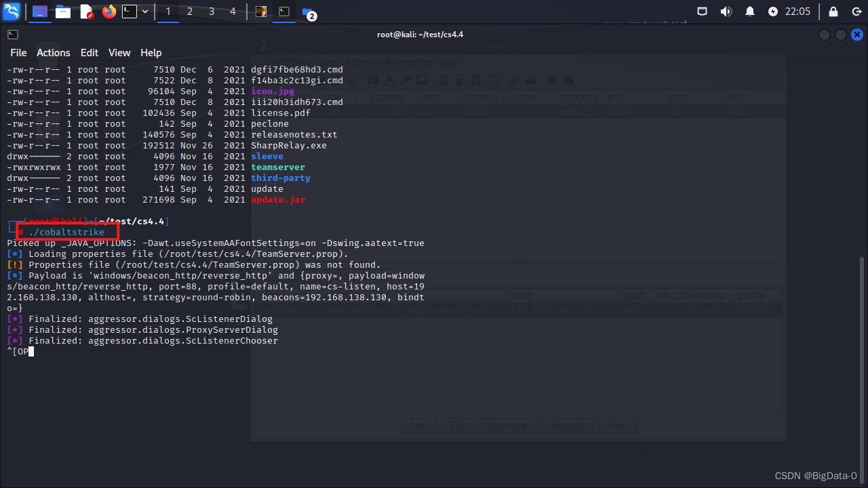Click 'iii20h3idh673.cmd' in the terminal listing
Image resolution: width=868 pixels, height=488 pixels.
coord(297,102)
